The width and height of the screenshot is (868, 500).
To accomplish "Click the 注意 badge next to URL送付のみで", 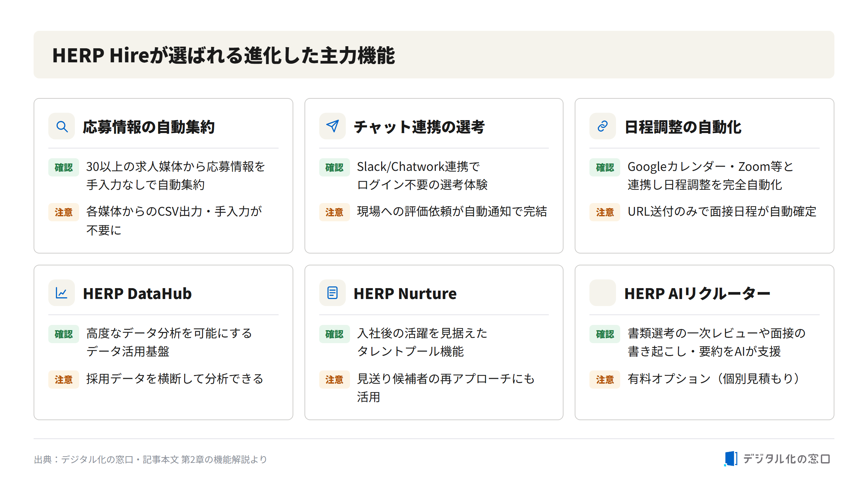I will (605, 212).
